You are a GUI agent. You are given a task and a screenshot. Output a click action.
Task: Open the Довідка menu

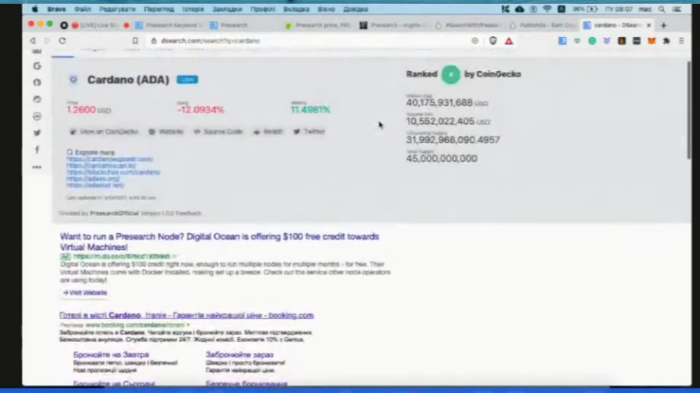click(355, 9)
